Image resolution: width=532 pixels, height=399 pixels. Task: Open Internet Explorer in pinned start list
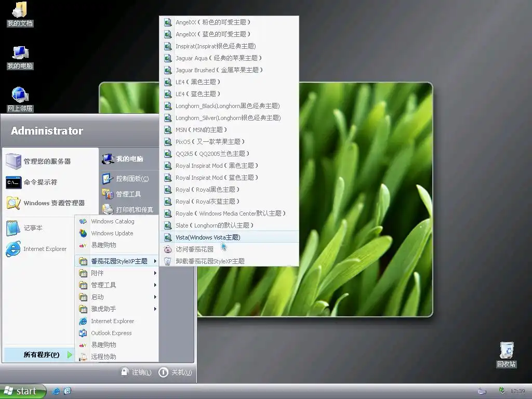38,249
